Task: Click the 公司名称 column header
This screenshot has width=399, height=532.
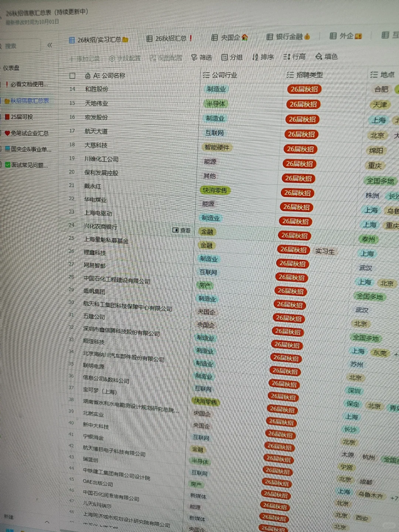Action: tap(109, 75)
